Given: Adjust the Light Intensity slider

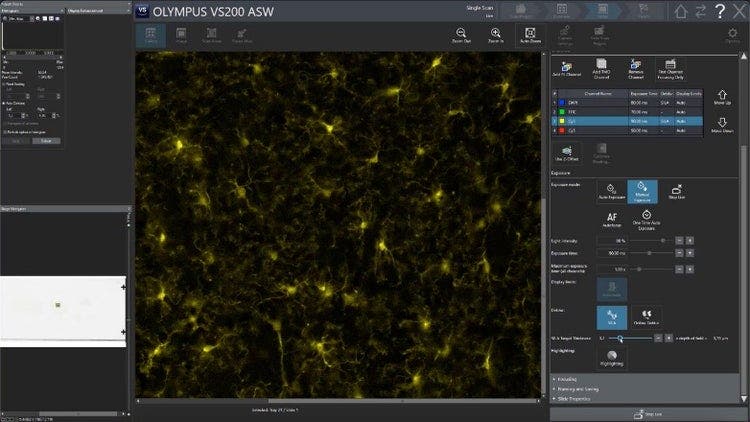Looking at the screenshot, I should (662, 241).
